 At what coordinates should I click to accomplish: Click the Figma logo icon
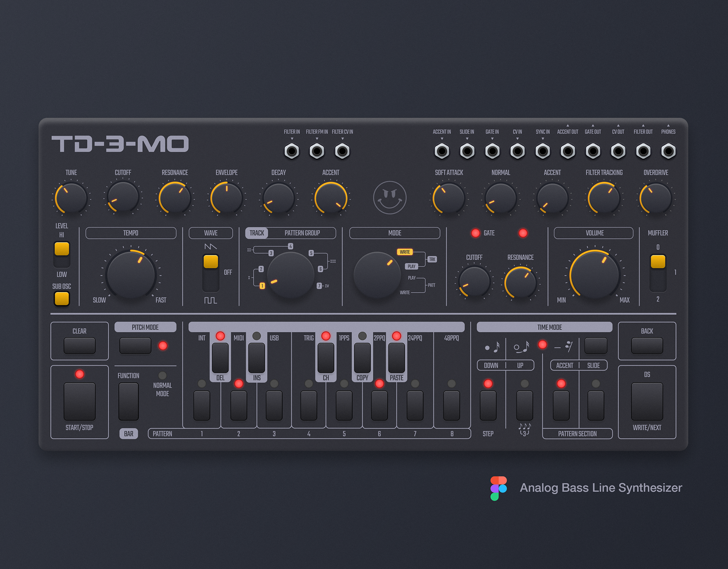point(499,488)
